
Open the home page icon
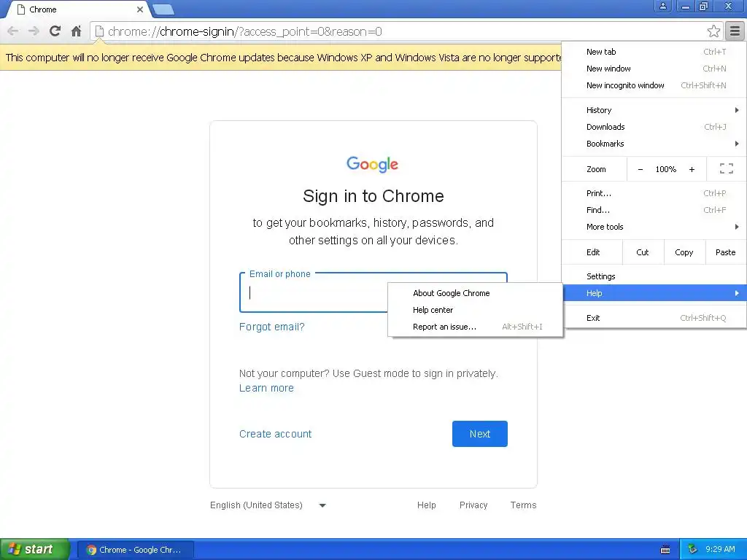coord(76,31)
